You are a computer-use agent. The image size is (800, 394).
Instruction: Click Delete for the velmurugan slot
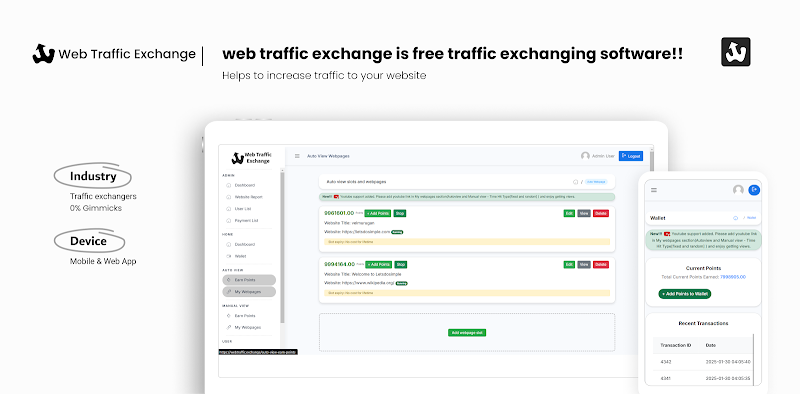[x=601, y=213]
